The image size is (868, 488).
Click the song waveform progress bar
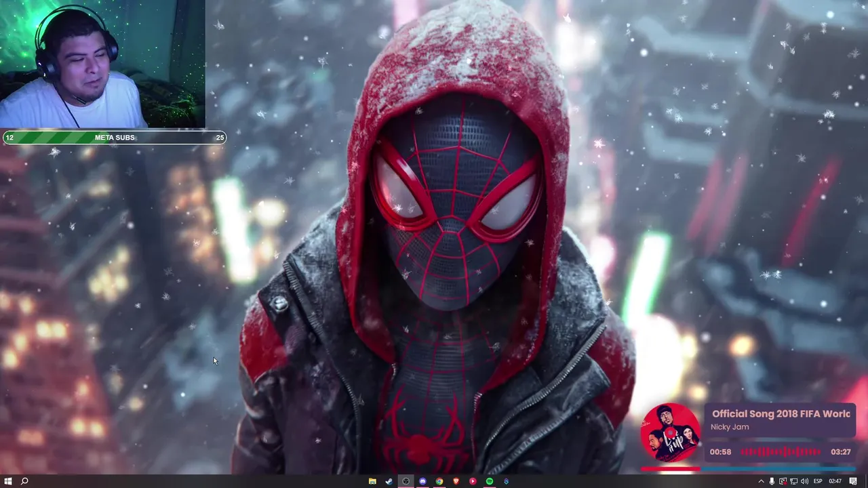(780, 451)
